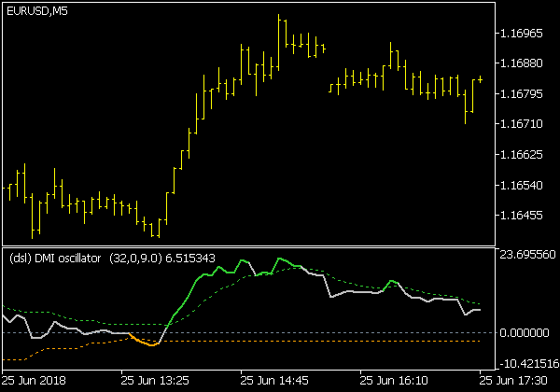Viewport: 560px width, 392px height.
Task: Click the oscillator minimum value -10.421516
Action: [x=529, y=364]
